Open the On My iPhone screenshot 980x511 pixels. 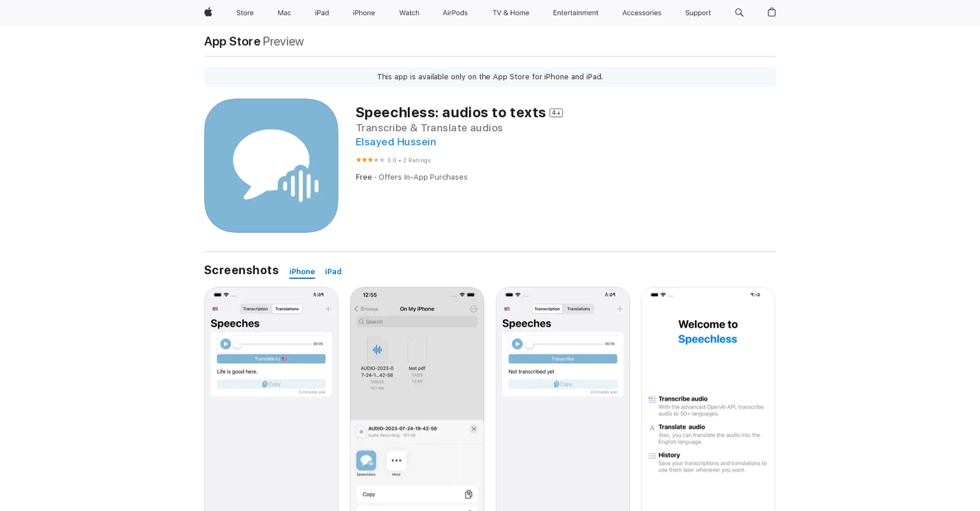[417, 399]
